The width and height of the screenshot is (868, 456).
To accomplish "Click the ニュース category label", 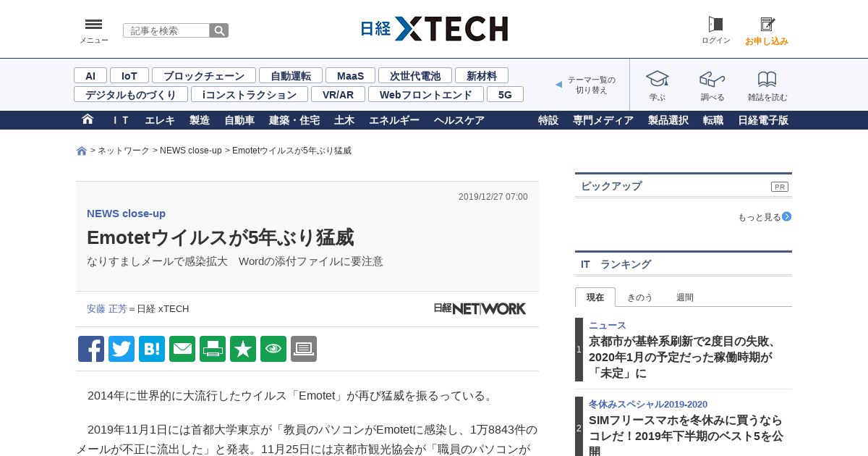I will click(608, 326).
